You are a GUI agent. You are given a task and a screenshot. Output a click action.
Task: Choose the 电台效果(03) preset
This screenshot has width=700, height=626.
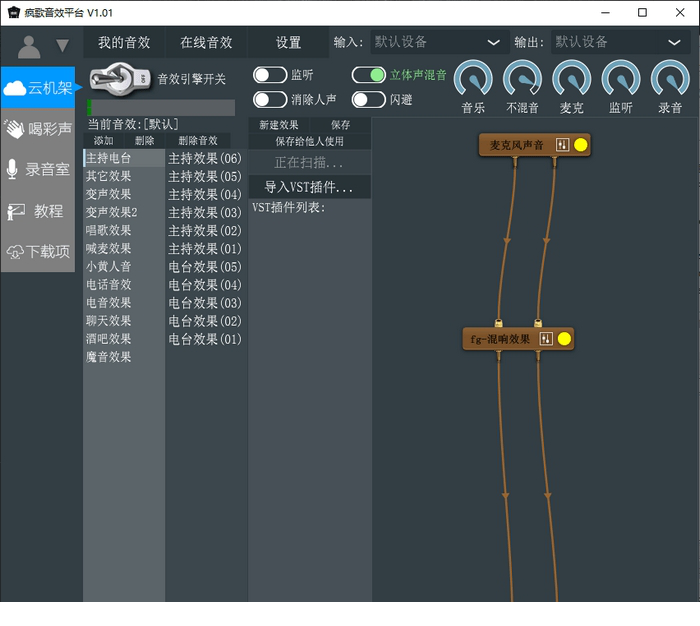(x=206, y=303)
